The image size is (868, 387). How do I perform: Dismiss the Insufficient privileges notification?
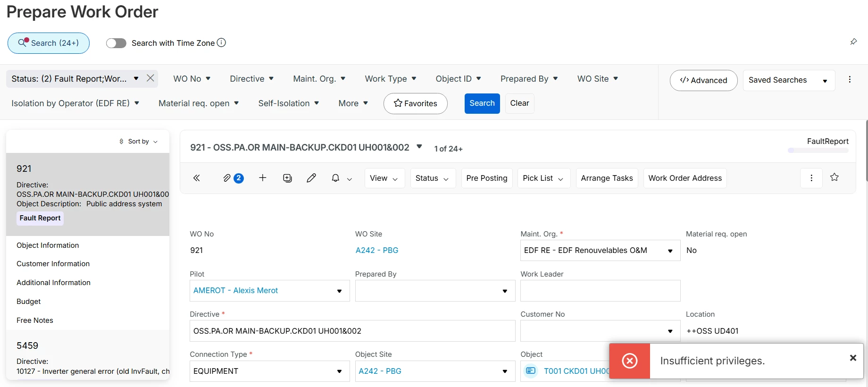point(853,358)
